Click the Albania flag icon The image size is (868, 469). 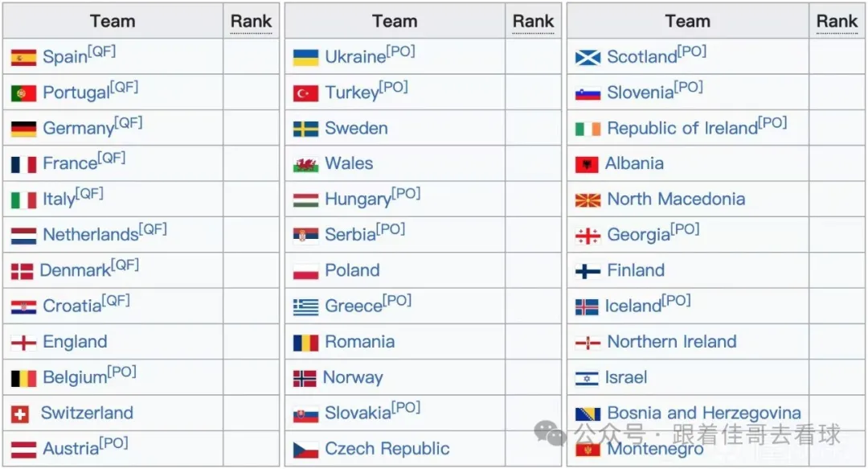[x=587, y=165]
